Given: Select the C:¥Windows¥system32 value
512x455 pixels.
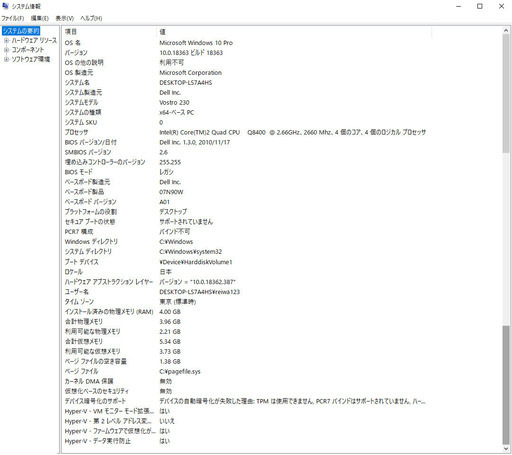Looking at the screenshot, I should pyautogui.click(x=191, y=252).
